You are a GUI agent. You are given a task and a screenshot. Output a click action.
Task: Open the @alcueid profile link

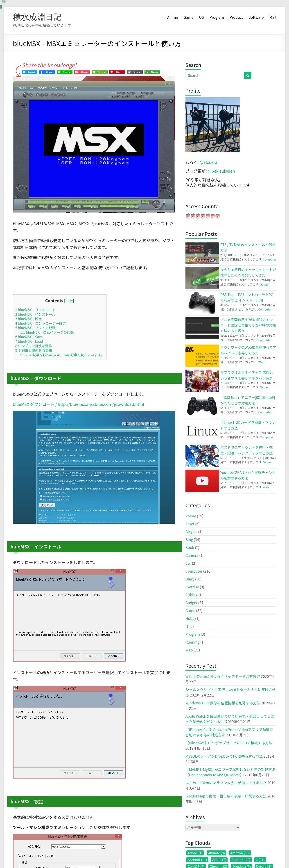click(x=208, y=162)
